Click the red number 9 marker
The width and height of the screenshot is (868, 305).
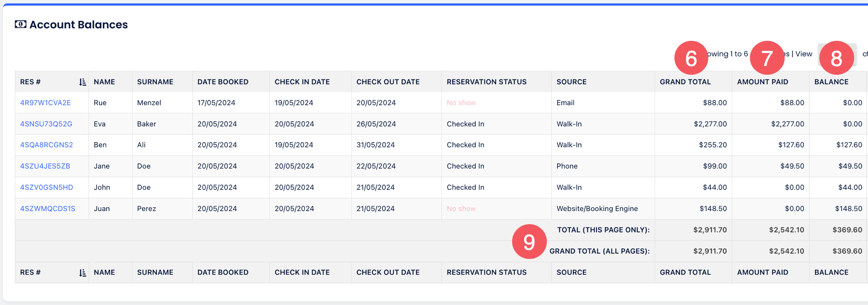(x=529, y=242)
